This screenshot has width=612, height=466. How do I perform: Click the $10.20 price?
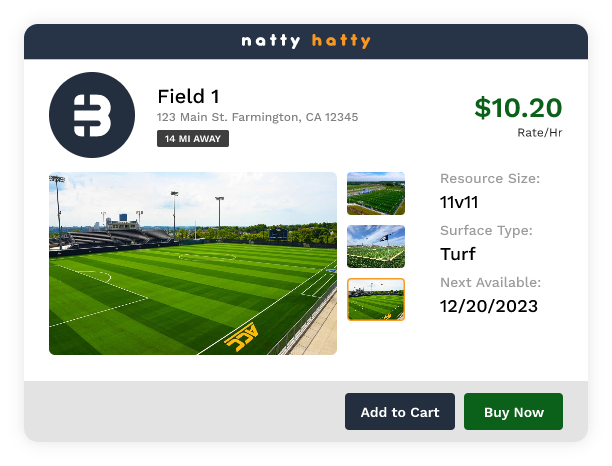tap(518, 108)
